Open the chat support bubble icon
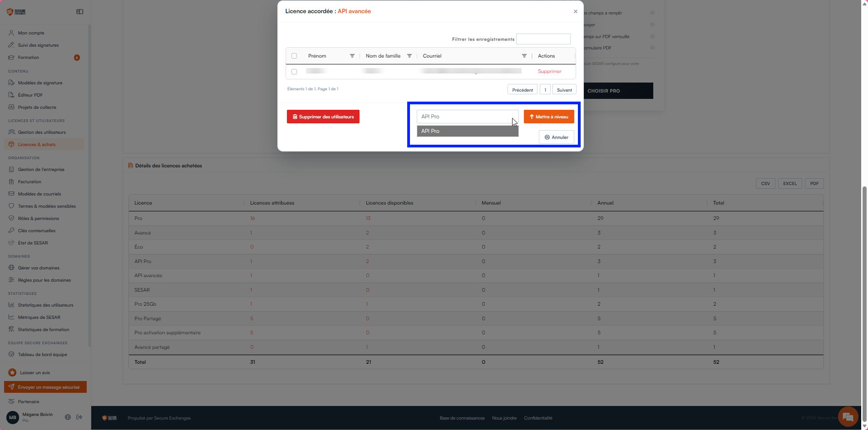Screen dimensions: 868x430 click(x=848, y=417)
